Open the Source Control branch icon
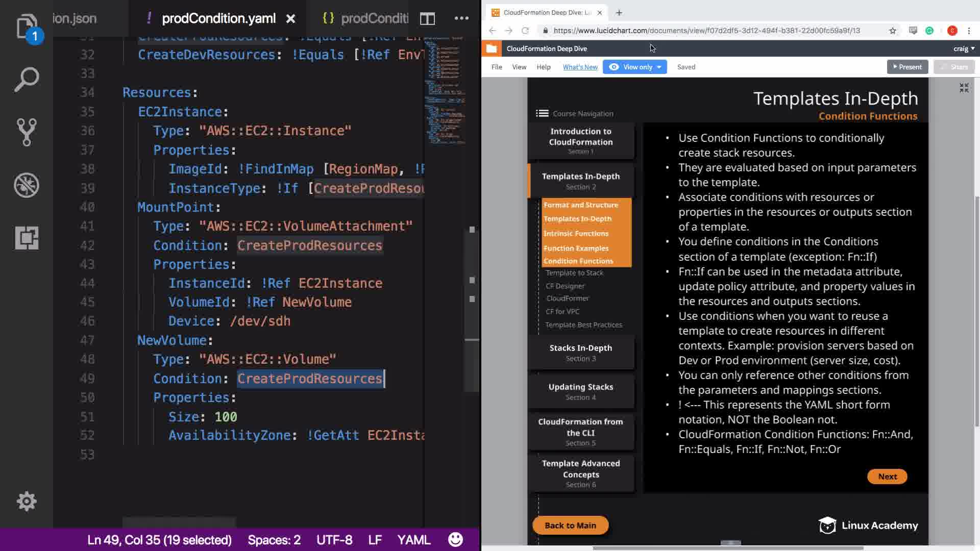The height and width of the screenshot is (551, 980). (27, 132)
